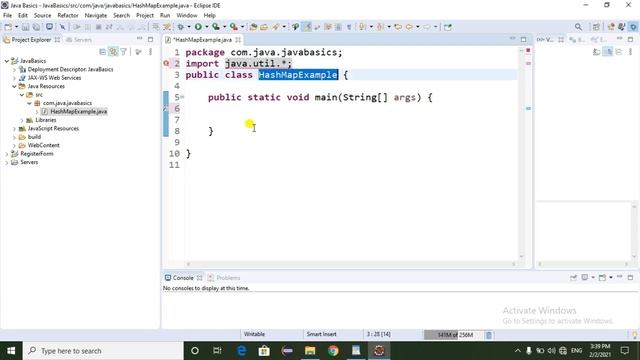Screen dimensions: 640x360
Task: Select the WebContent folder
Action: [44, 145]
